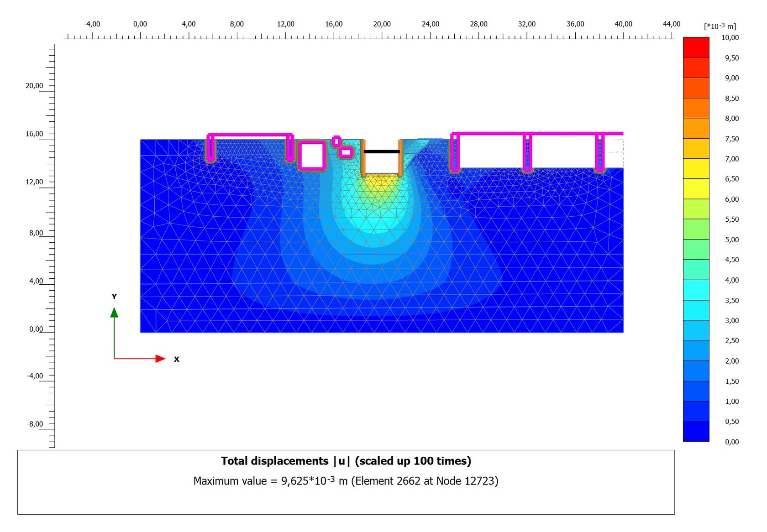Click the X axis letter label
Image resolution: width=767 pixels, height=532 pixels.
pyautogui.click(x=177, y=359)
